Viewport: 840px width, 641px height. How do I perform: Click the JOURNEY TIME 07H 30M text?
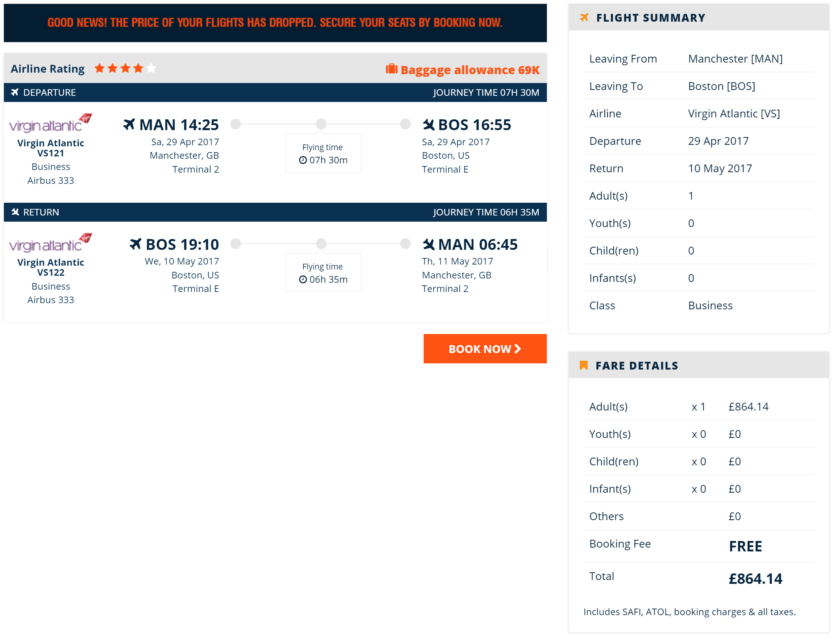[x=486, y=93]
